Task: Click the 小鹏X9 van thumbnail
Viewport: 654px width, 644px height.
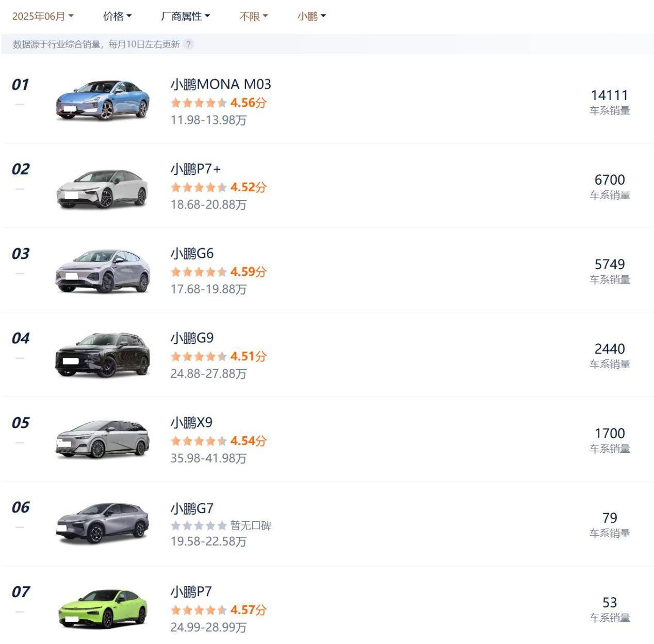Action: (103, 439)
